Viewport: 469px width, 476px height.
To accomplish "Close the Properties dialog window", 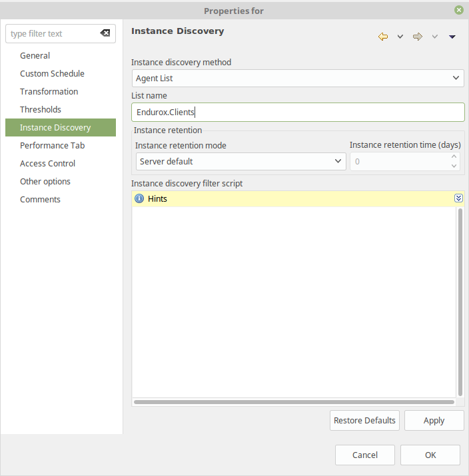I will 459,10.
